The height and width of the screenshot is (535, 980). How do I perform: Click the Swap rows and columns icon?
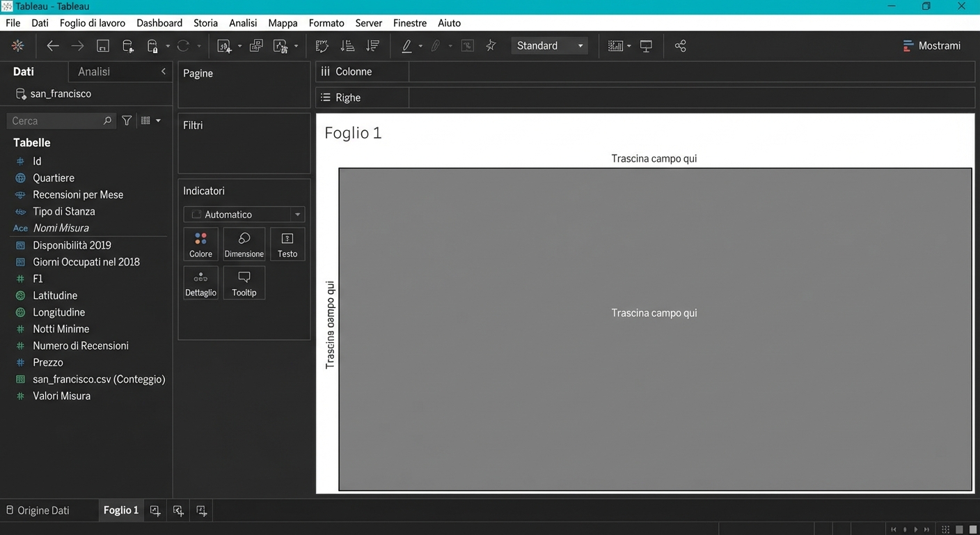[322, 46]
